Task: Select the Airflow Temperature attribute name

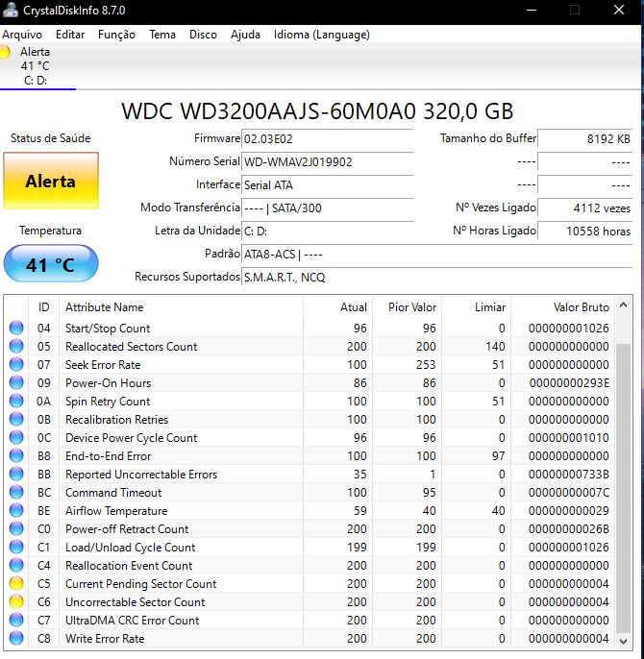Action: [x=116, y=511]
